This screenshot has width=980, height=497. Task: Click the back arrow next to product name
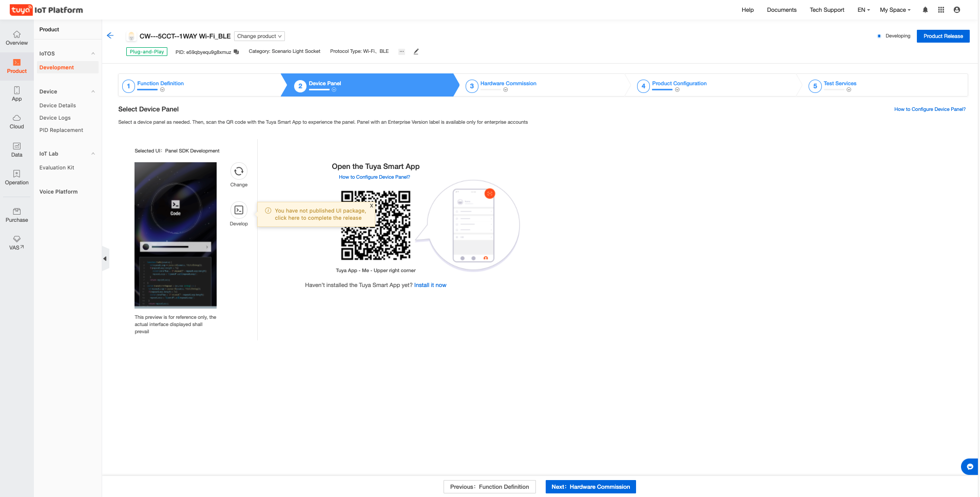110,35
